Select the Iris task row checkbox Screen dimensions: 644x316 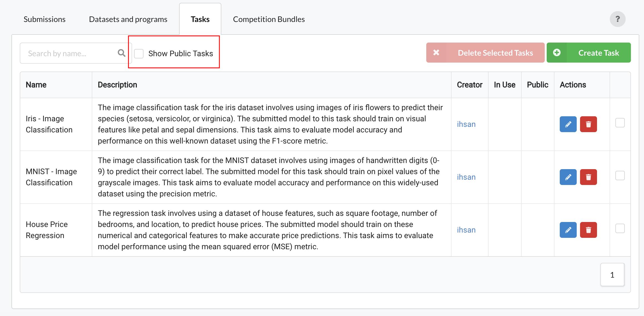(620, 123)
